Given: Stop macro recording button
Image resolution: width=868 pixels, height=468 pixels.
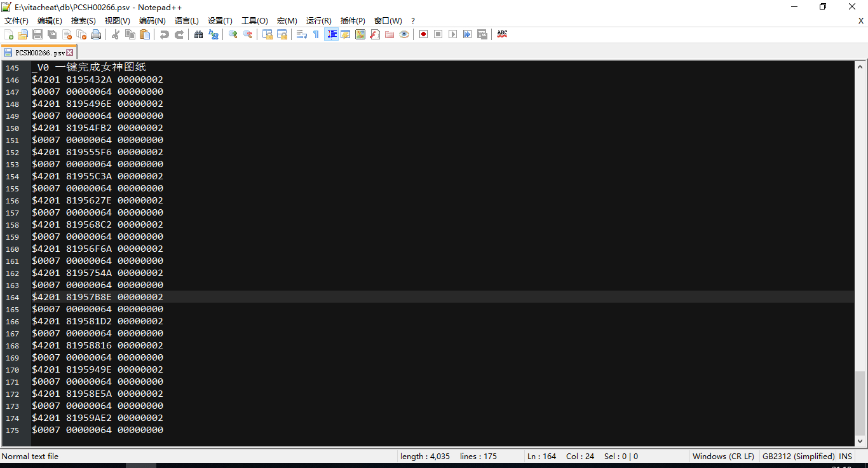Looking at the screenshot, I should pos(438,34).
